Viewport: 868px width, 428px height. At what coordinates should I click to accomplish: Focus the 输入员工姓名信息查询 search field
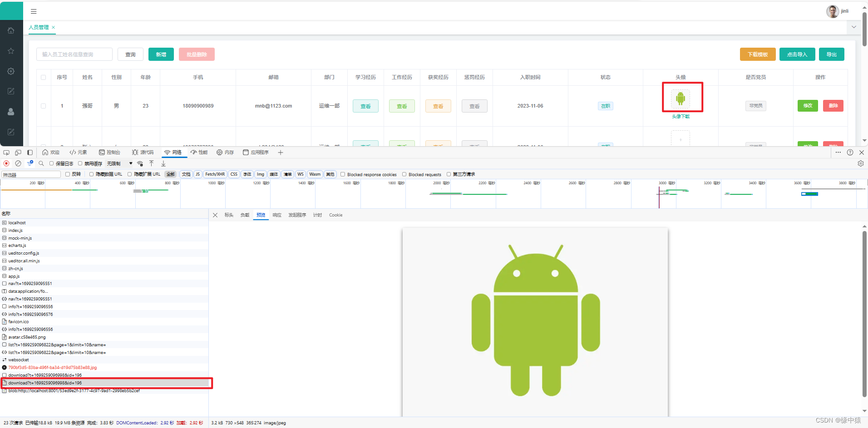click(74, 54)
